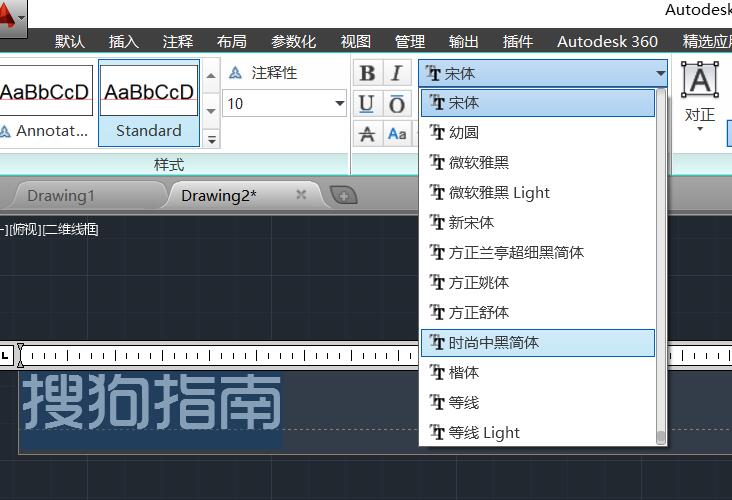
Task: Toggle Strikethrough text formatting
Action: tap(367, 134)
